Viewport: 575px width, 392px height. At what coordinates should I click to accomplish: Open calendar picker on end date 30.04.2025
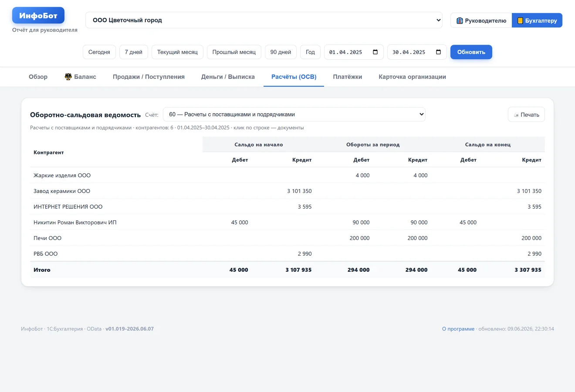(439, 52)
